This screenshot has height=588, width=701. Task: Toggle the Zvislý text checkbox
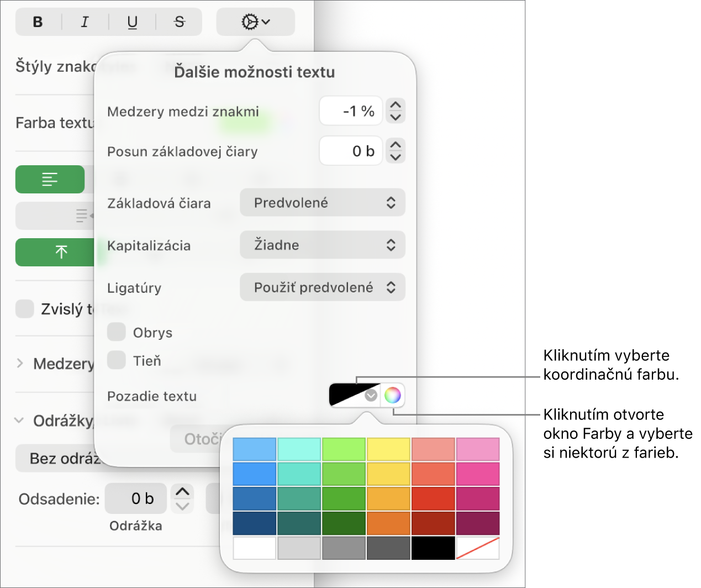25,309
